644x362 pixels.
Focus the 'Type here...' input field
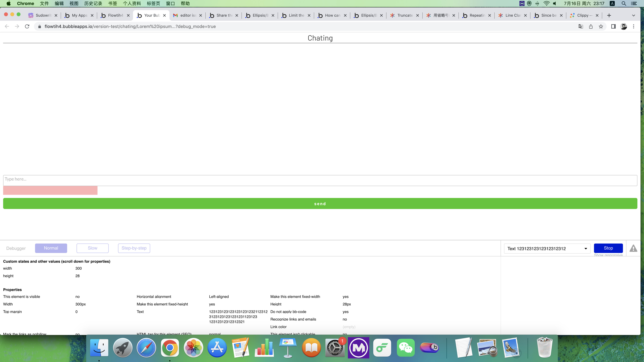coord(320,180)
